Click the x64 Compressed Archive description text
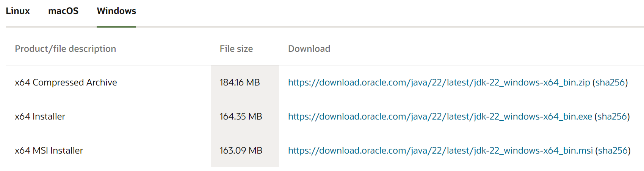 point(66,82)
